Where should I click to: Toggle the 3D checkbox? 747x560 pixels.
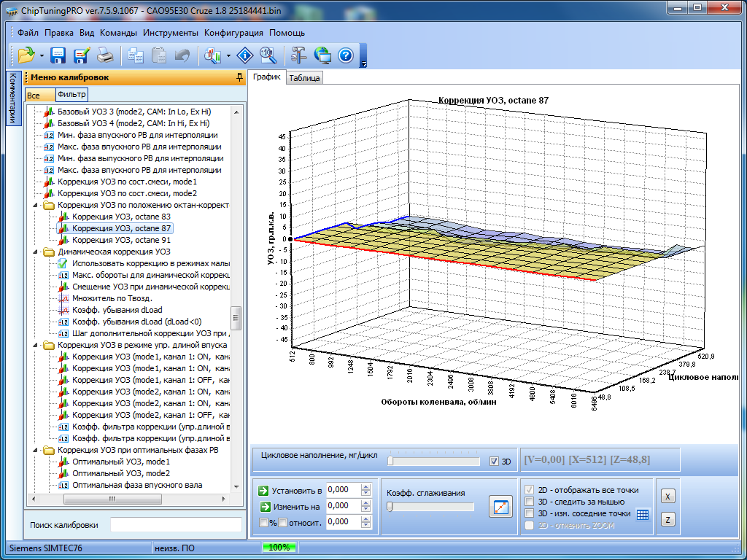click(495, 462)
